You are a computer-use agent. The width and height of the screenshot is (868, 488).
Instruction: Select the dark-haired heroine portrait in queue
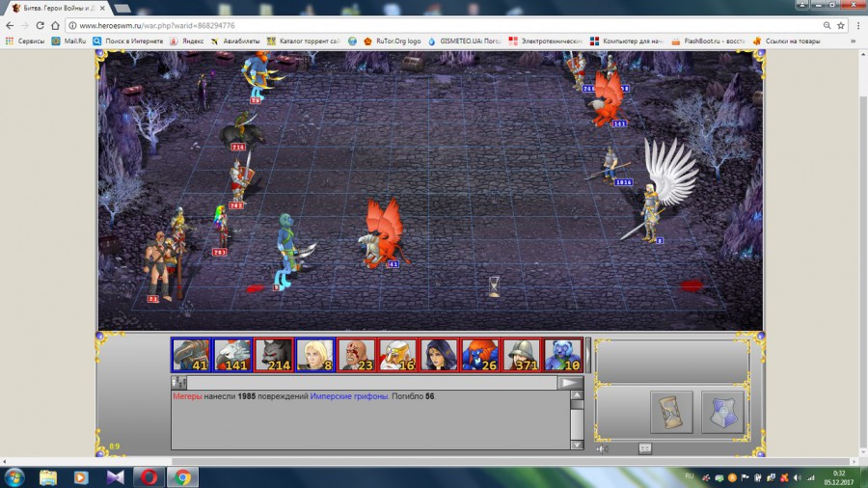click(439, 355)
